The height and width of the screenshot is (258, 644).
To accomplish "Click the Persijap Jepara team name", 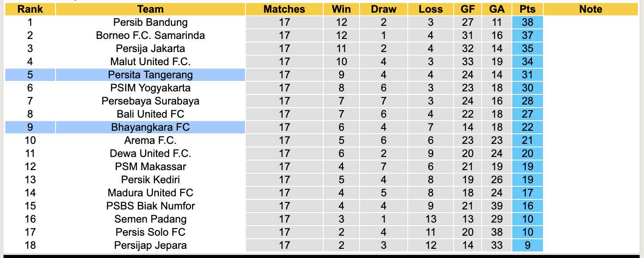I will tap(150, 245).
